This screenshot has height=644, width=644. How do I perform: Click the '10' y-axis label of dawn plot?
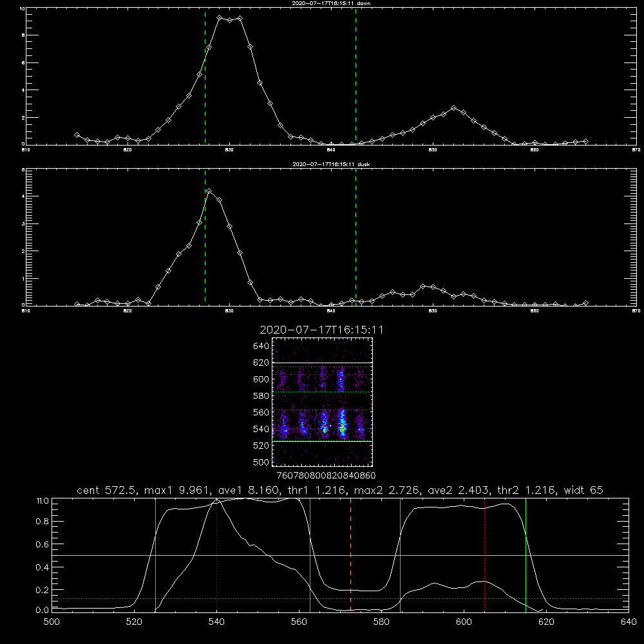pyautogui.click(x=22, y=8)
